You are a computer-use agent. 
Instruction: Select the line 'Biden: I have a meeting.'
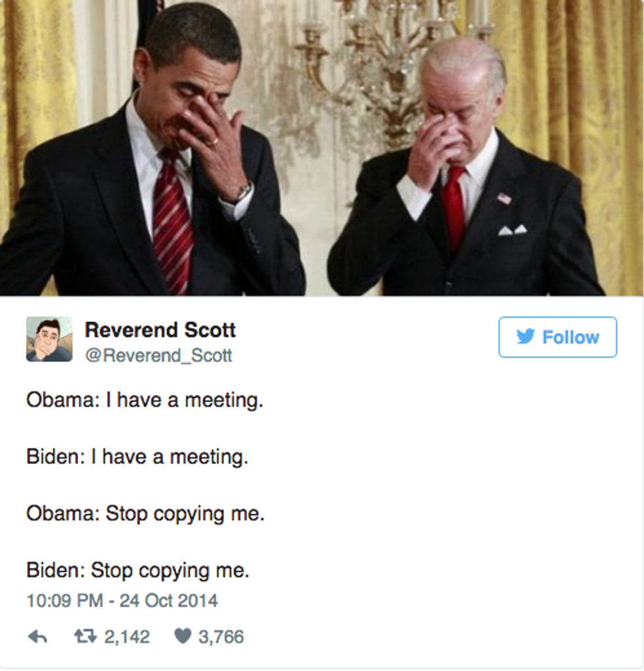coord(137,457)
